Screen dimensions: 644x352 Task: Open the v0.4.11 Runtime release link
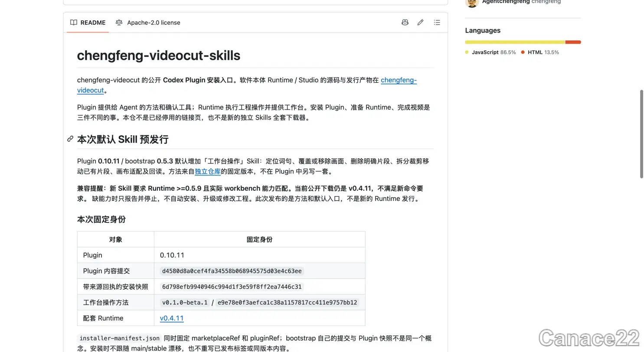click(172, 318)
